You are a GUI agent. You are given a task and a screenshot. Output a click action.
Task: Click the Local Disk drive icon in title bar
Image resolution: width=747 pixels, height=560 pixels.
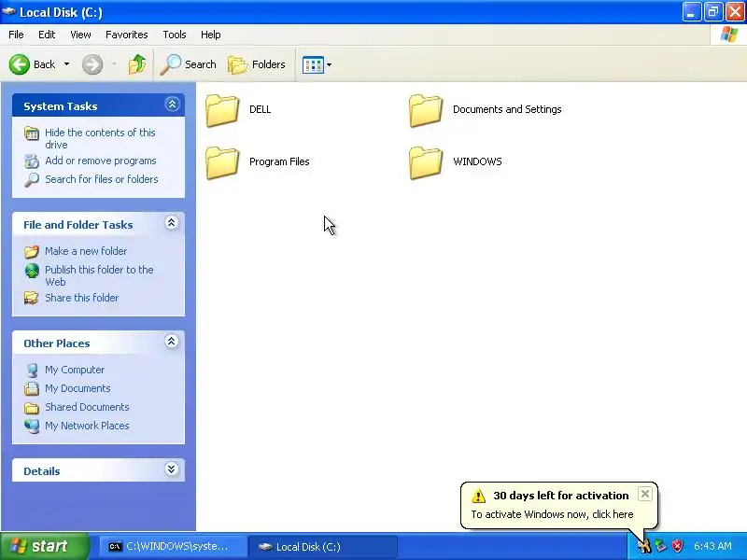click(8, 11)
